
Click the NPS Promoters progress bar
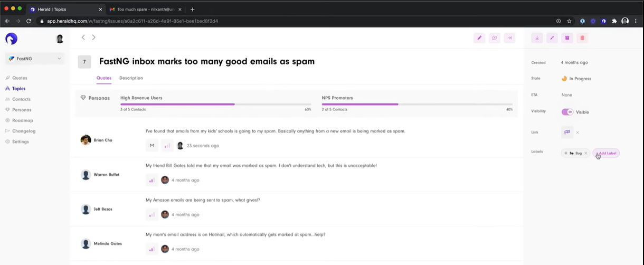[417, 104]
